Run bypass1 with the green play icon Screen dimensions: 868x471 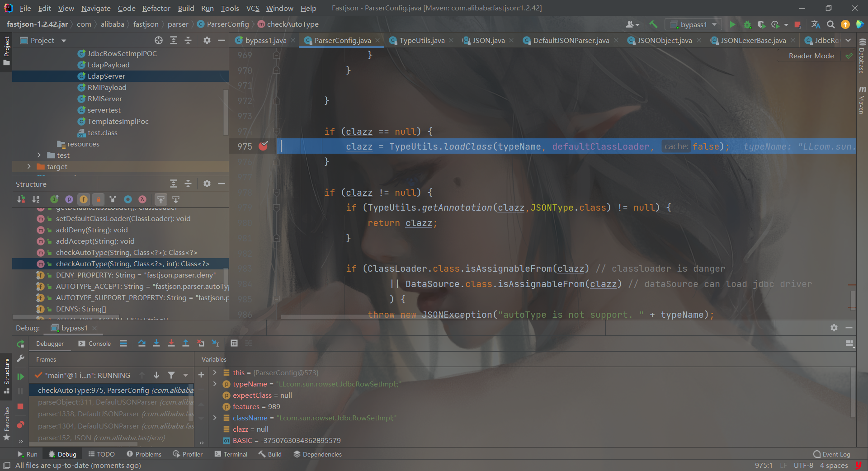point(732,24)
